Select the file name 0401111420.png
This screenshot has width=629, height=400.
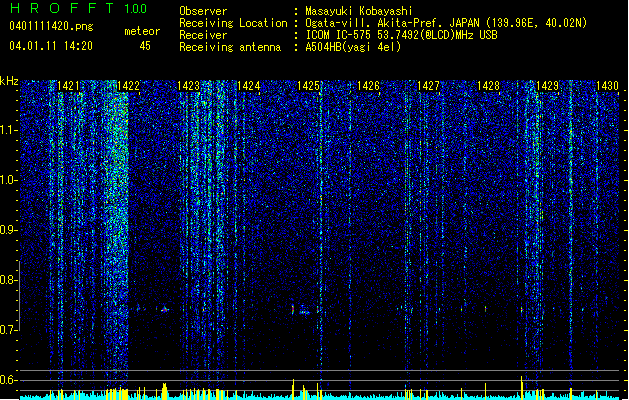coord(51,26)
